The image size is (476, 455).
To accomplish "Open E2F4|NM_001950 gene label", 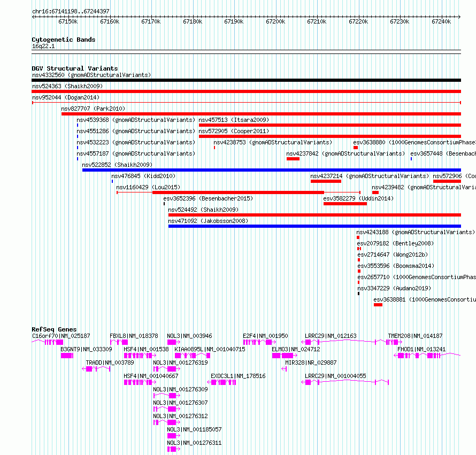I will [x=265, y=336].
